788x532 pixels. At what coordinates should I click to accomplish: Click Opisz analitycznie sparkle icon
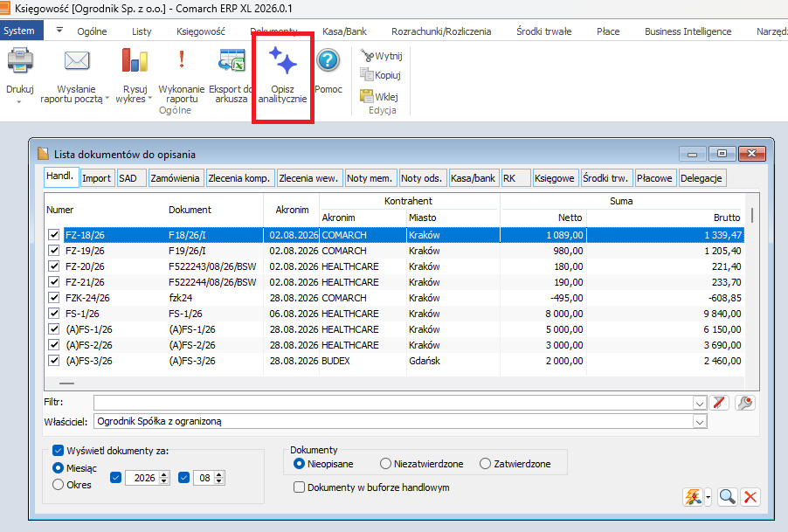(x=282, y=60)
